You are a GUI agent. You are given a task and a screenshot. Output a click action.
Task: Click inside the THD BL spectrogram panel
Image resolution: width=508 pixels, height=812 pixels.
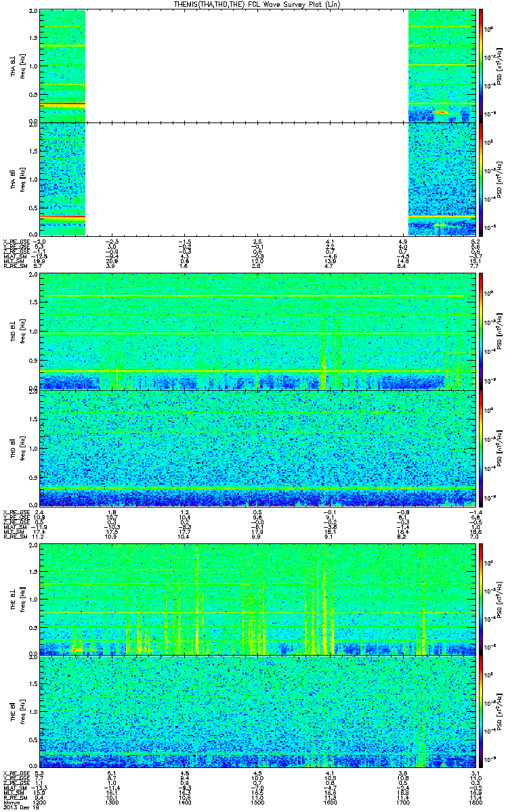(257, 331)
